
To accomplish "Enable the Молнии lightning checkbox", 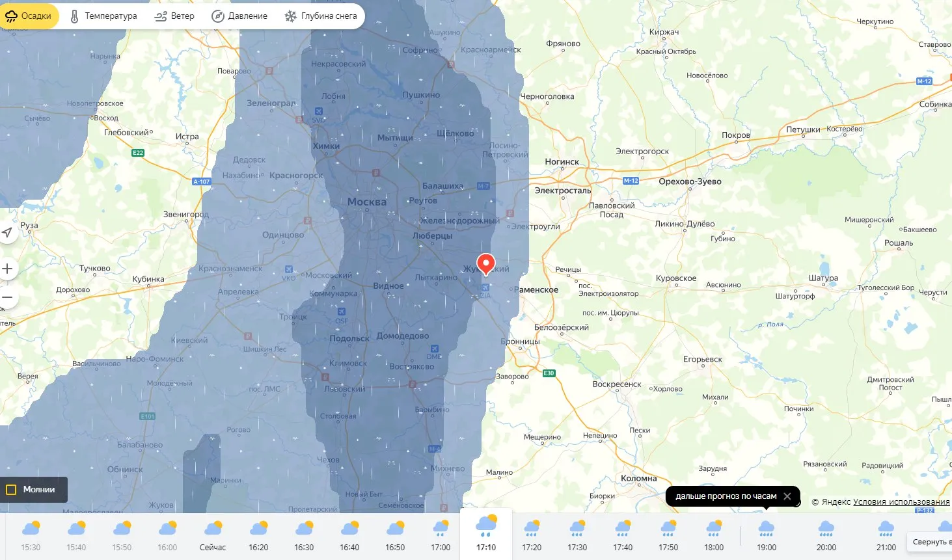I will 12,490.
